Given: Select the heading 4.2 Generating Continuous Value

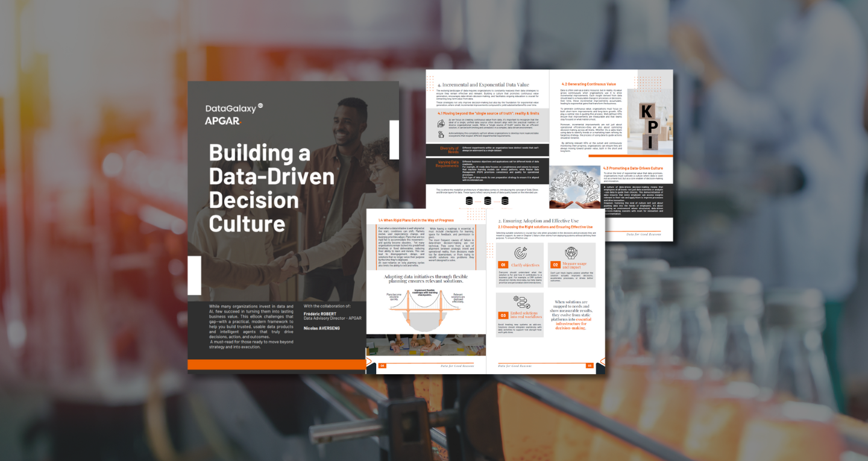Looking at the screenshot, I should [x=589, y=84].
